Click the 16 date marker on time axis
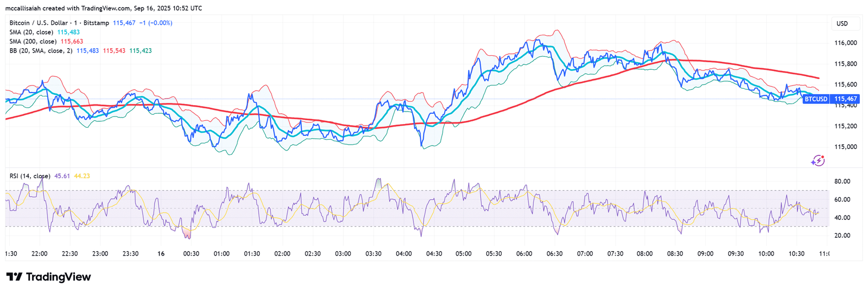 (x=161, y=253)
